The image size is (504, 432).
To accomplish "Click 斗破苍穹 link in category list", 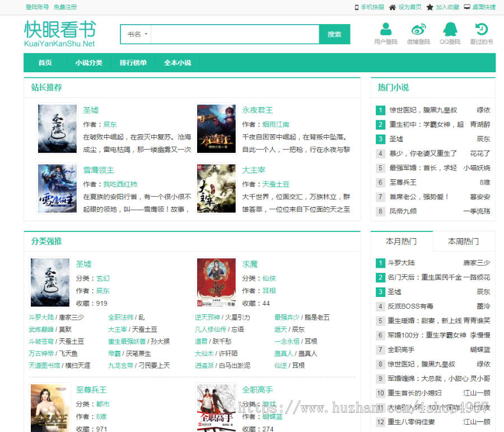I will coord(41,342).
